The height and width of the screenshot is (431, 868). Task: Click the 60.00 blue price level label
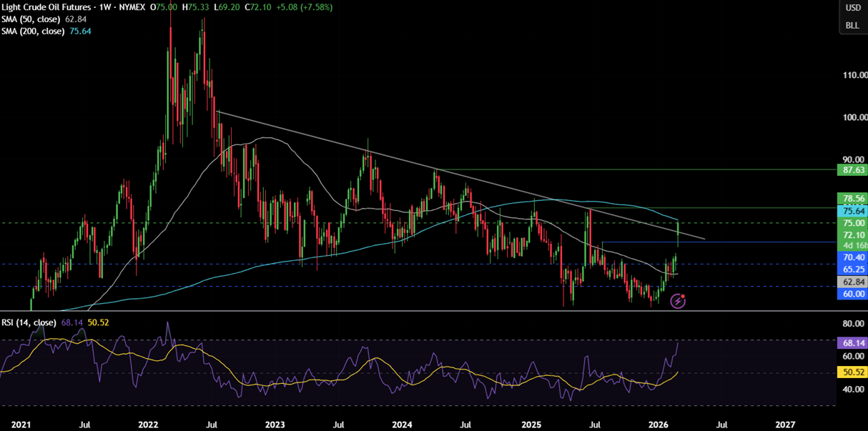pos(854,294)
